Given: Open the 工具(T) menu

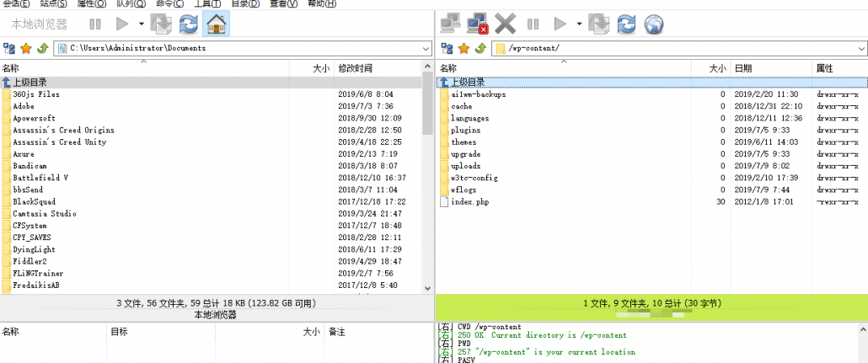Looking at the screenshot, I should (x=207, y=3).
